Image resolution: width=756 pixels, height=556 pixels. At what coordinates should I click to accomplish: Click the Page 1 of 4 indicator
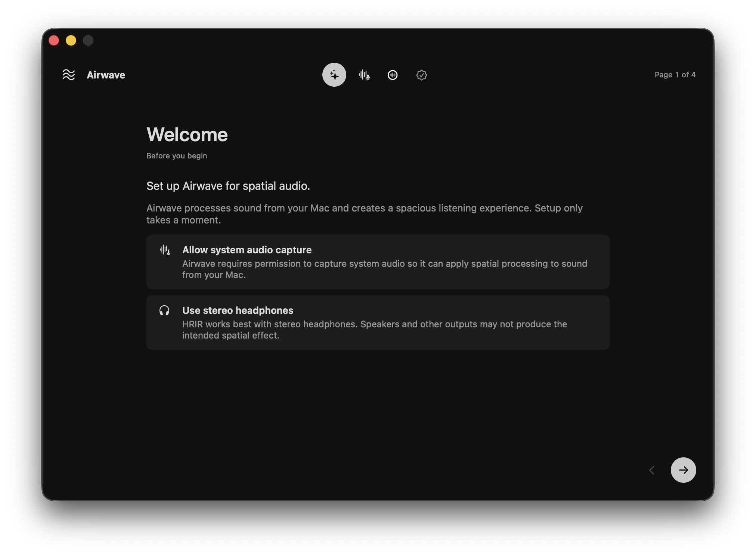tap(675, 75)
